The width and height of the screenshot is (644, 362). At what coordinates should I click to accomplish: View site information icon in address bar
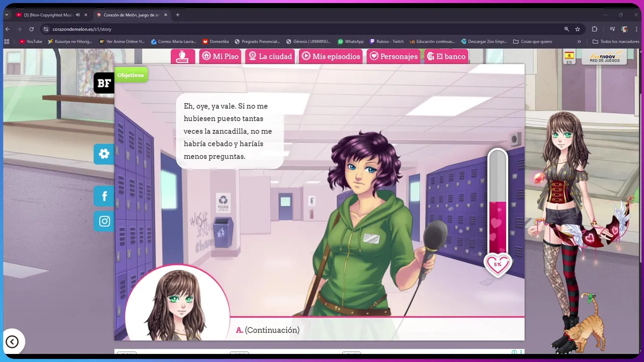tap(46, 29)
